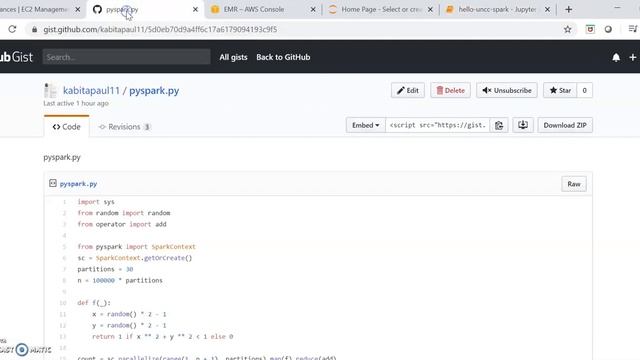Open pyspark.py file header link
Viewport: 640px width, 360px height.
coord(78,184)
